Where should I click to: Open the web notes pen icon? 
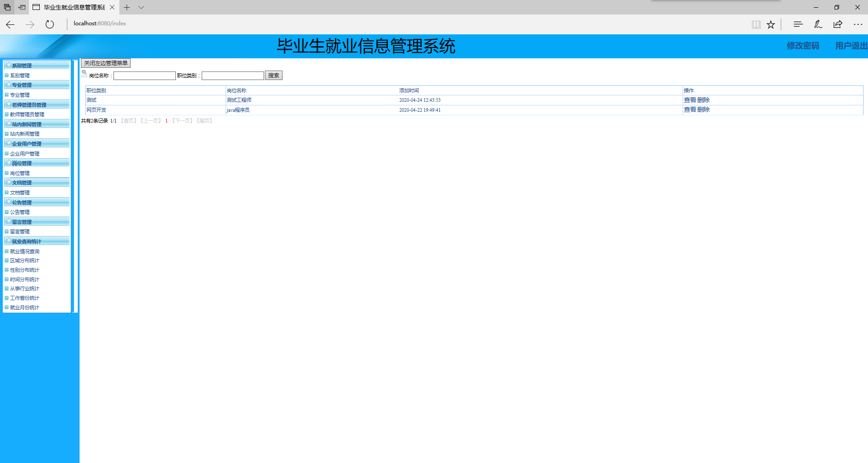818,24
